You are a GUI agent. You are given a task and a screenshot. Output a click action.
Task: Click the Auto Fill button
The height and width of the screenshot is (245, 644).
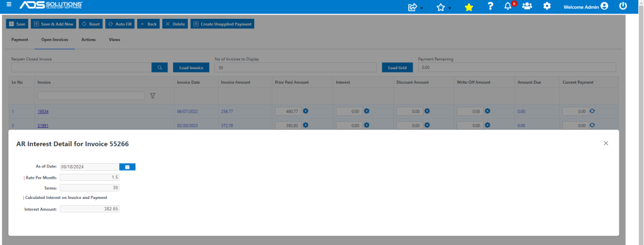click(119, 24)
